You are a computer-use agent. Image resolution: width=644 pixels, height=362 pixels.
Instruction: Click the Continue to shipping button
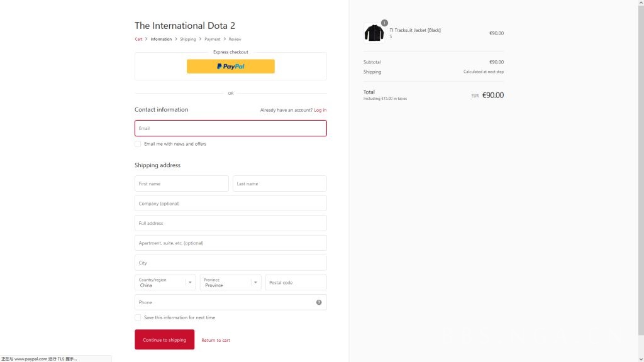(x=164, y=339)
